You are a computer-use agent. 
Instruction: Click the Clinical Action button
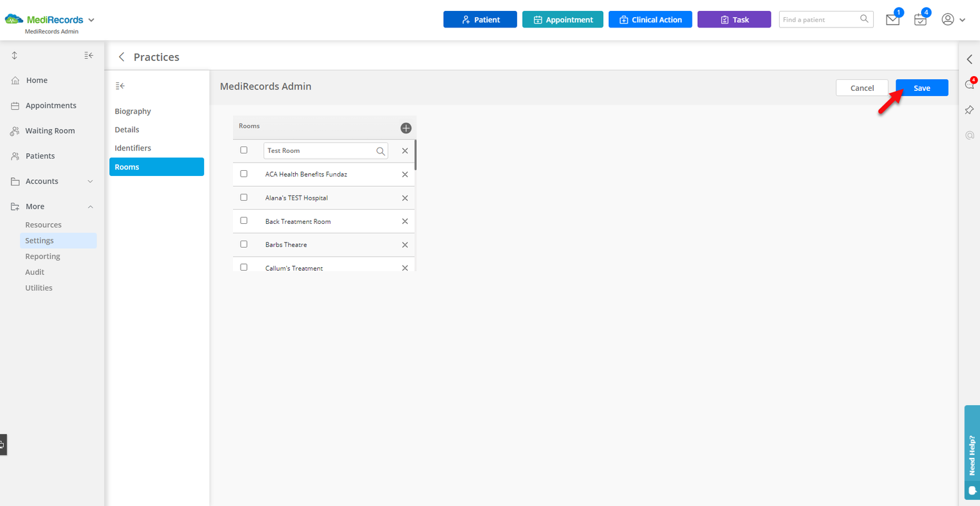pos(650,20)
